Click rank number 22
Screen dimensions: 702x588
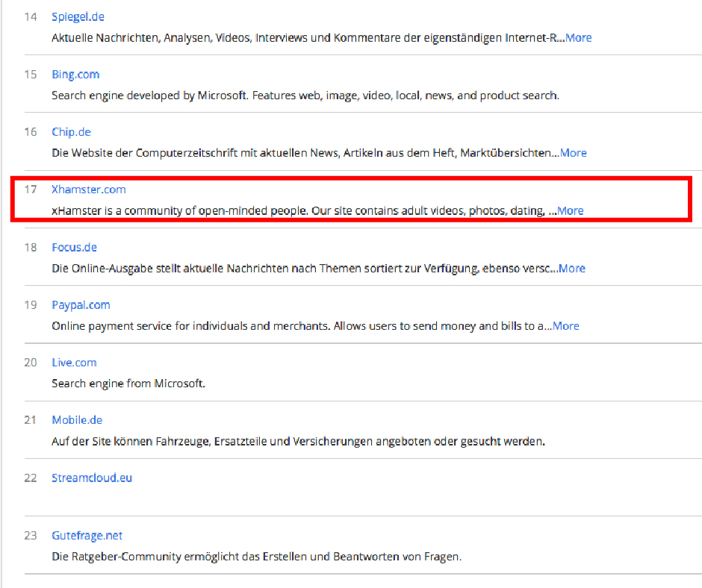pos(31,478)
